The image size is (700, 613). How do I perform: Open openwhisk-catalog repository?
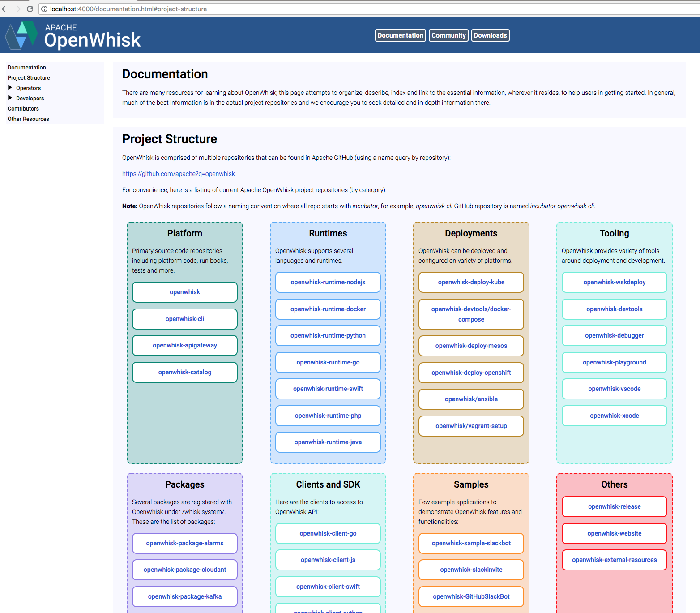pos(185,372)
